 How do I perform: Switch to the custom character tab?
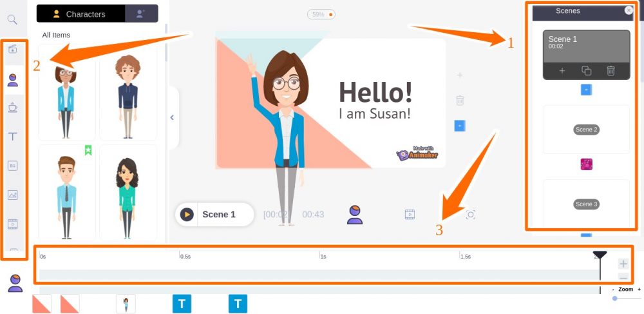point(141,14)
